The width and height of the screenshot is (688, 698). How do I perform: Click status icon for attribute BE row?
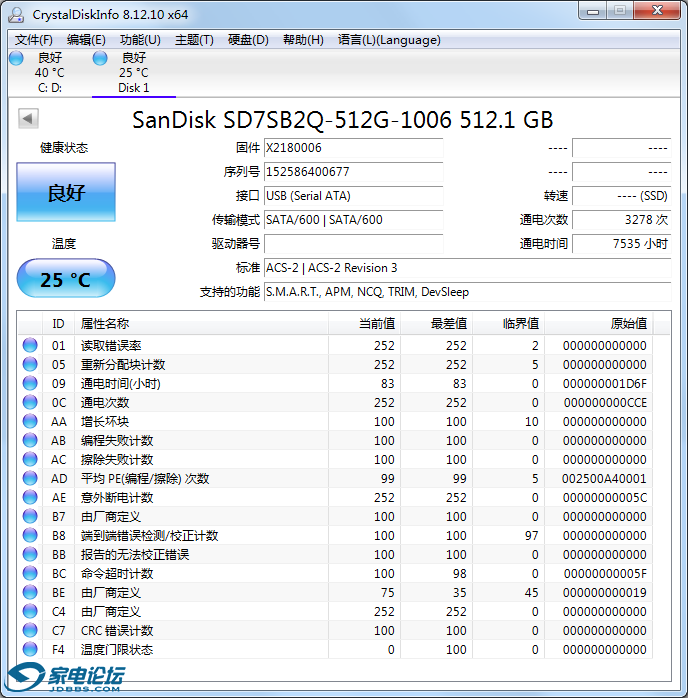coord(30,592)
